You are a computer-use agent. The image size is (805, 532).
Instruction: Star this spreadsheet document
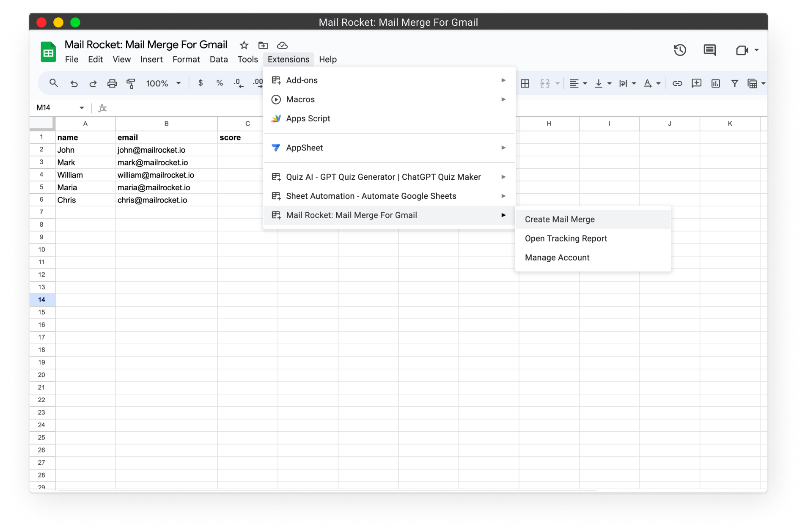(x=244, y=45)
